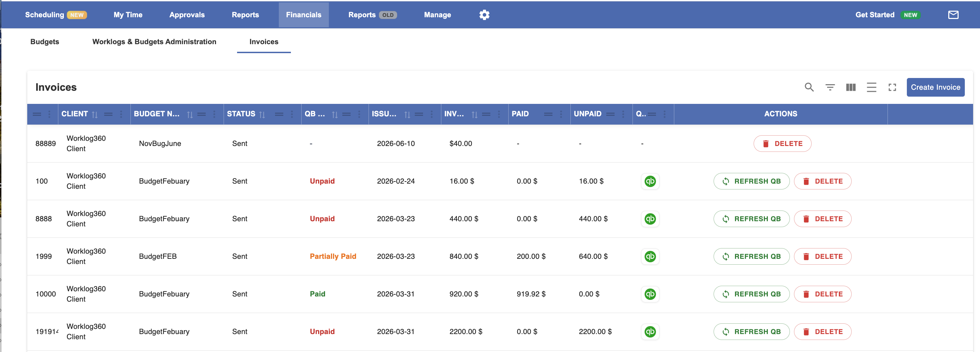Sort by the STATUS column arrows
The height and width of the screenshot is (352, 980).
pyautogui.click(x=262, y=114)
